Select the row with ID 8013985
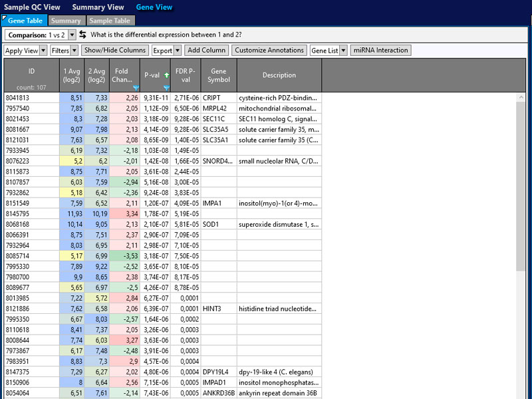This screenshot has height=399, width=532. (x=163, y=298)
